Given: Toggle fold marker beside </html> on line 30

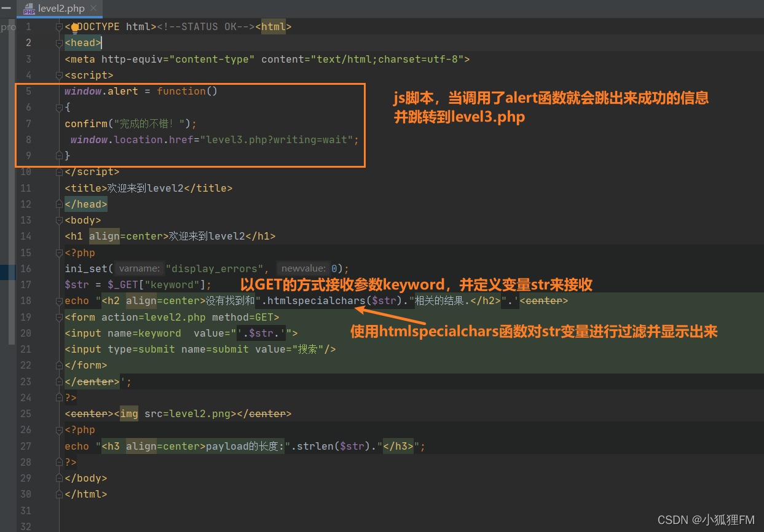Looking at the screenshot, I should tap(59, 494).
